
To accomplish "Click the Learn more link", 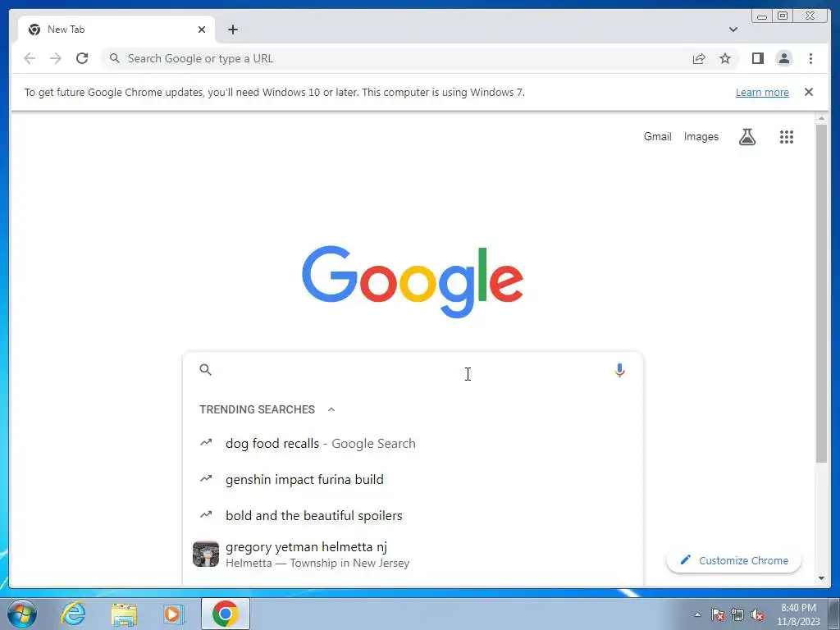I will click(762, 92).
